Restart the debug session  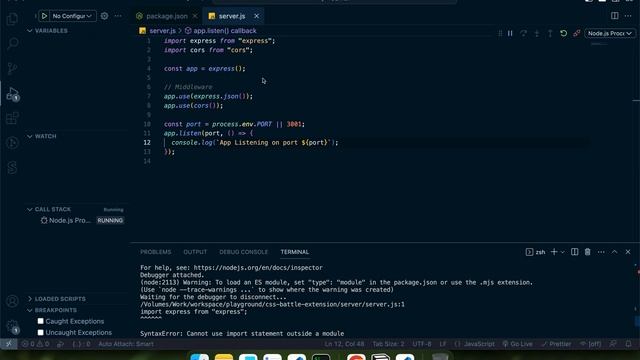tap(563, 33)
